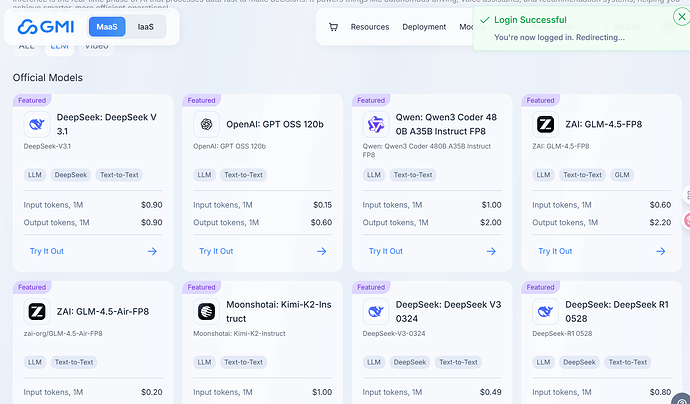Filter models by Video category
This screenshot has width=690, height=404.
(96, 46)
